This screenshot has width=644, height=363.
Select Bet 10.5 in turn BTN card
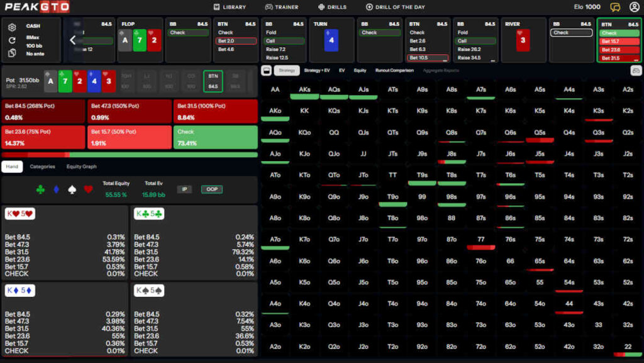(x=427, y=58)
